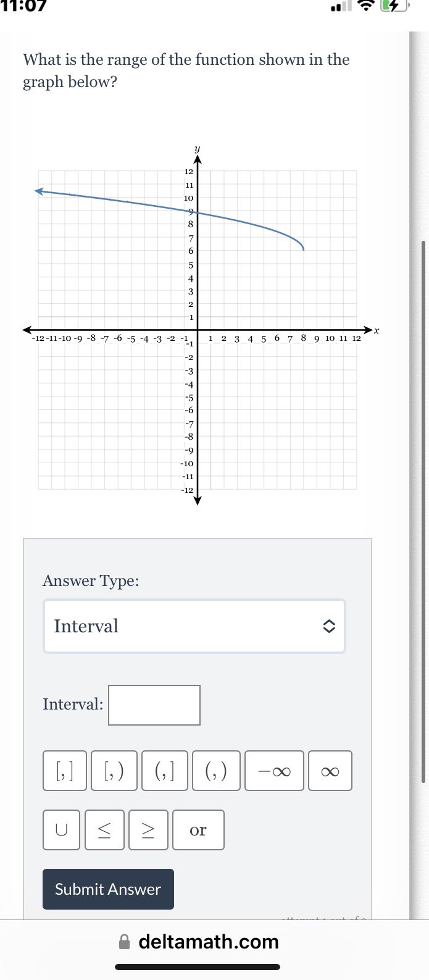This screenshot has width=429, height=980.
Task: Open the deltamath.com address bar
Action: point(208,942)
